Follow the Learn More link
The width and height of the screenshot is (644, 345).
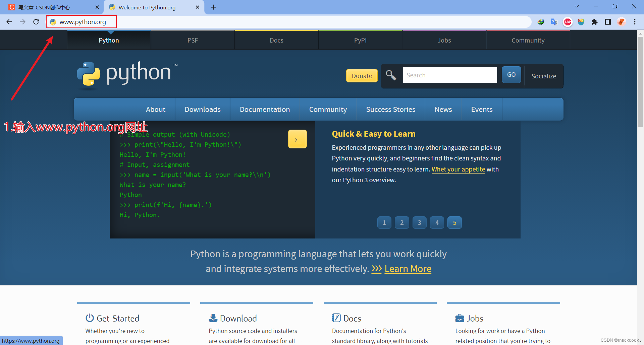tap(408, 269)
